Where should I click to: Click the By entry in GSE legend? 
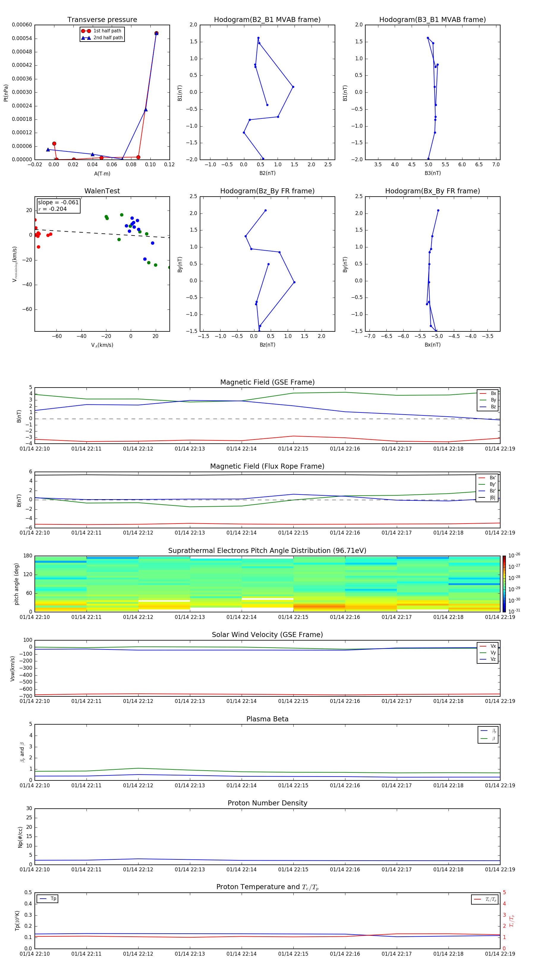pyautogui.click(x=488, y=400)
